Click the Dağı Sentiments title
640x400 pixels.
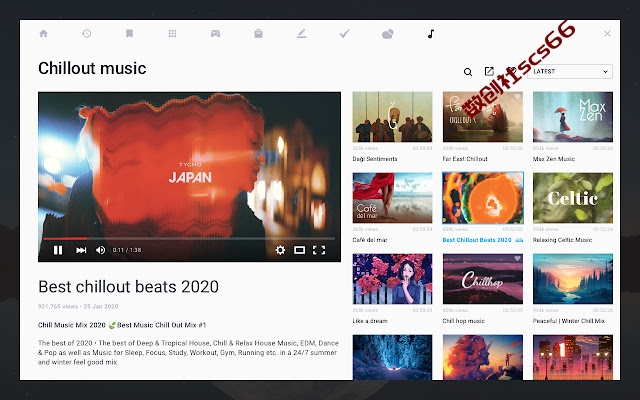[375, 159]
